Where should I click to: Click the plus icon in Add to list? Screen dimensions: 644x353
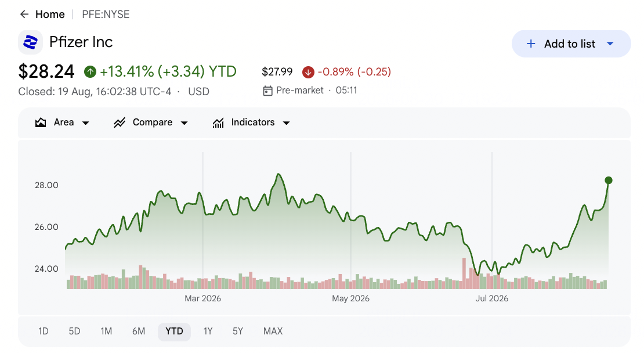[531, 44]
